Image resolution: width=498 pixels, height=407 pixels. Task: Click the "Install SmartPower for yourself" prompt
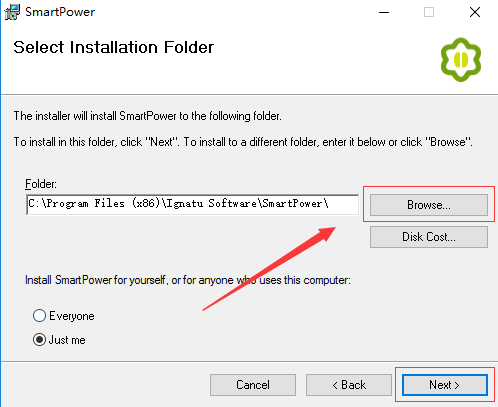(188, 280)
